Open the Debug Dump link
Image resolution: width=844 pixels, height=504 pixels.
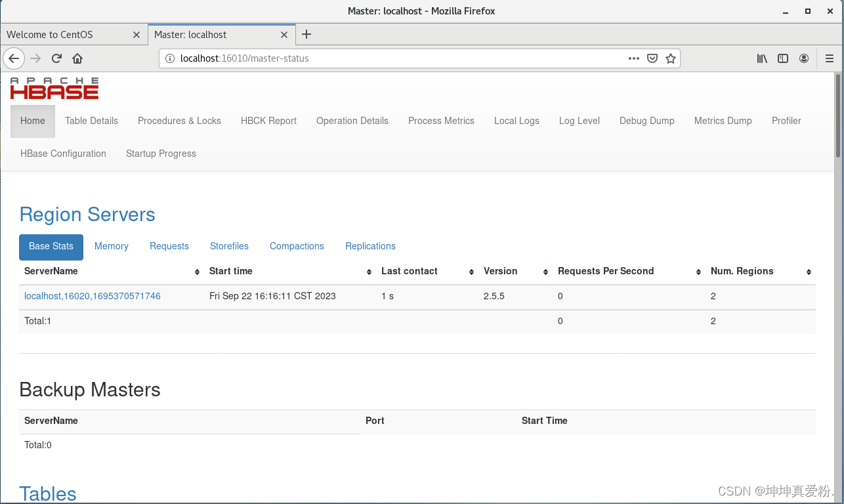tap(647, 121)
